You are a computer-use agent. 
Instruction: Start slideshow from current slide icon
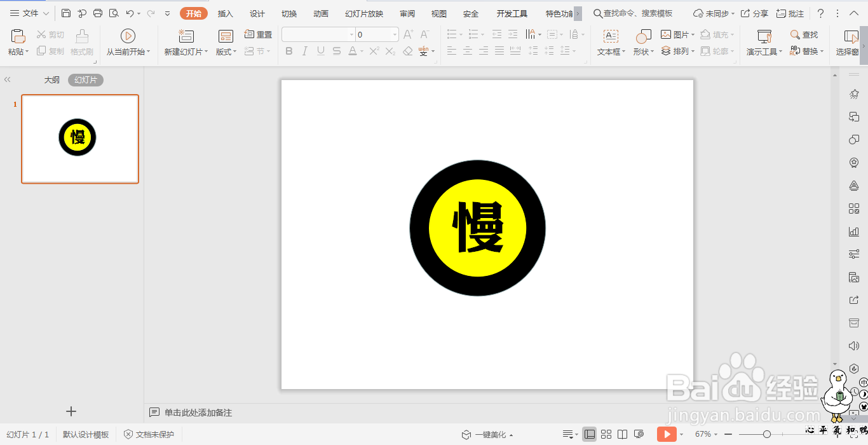tap(128, 36)
